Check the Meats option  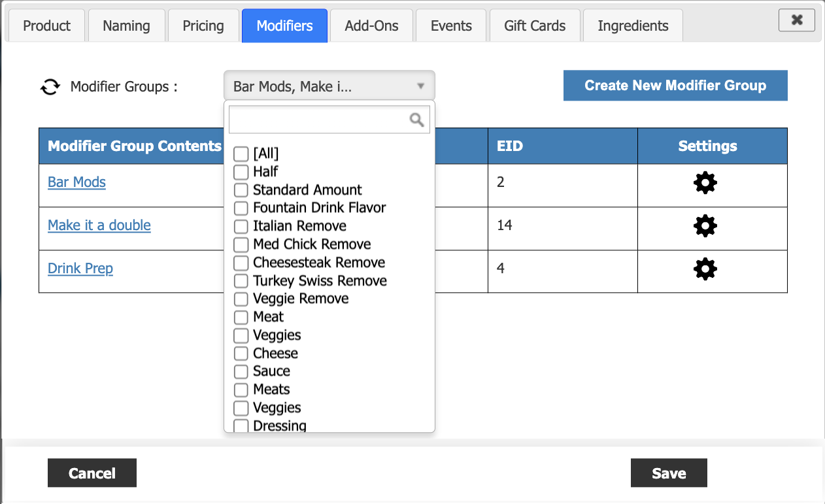(241, 390)
